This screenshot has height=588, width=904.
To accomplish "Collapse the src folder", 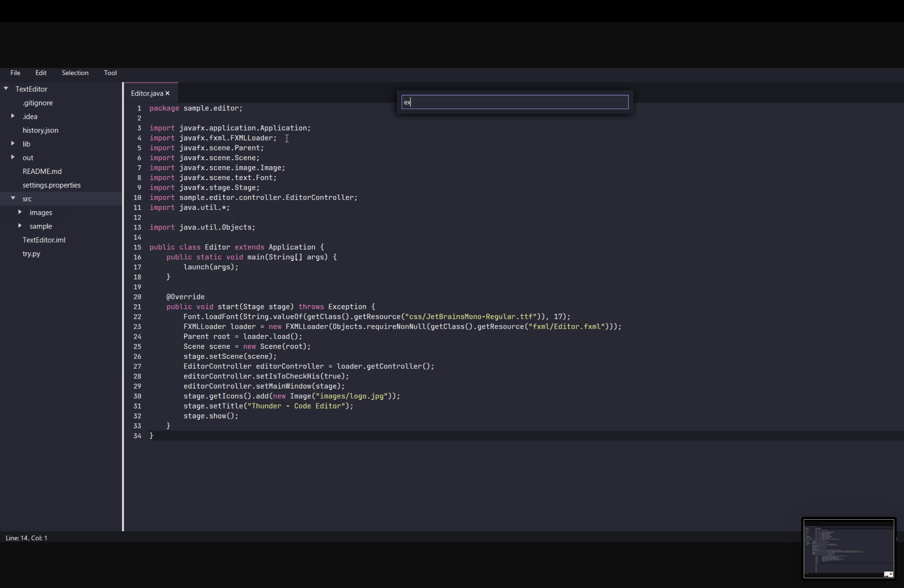I will pos(13,198).
